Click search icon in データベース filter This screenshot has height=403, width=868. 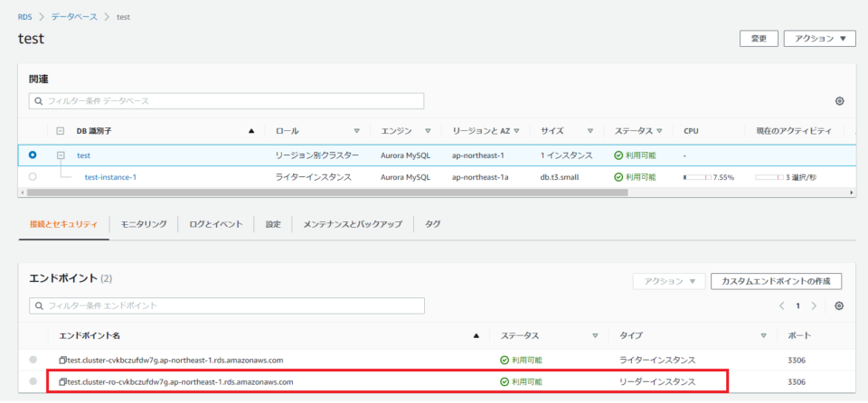point(38,101)
